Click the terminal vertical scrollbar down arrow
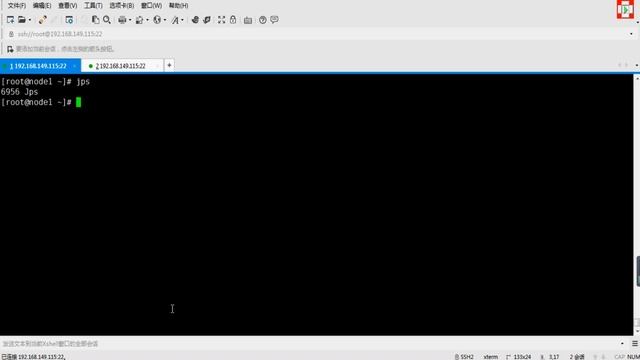Image resolution: width=640 pixels, height=360 pixels. (637, 331)
